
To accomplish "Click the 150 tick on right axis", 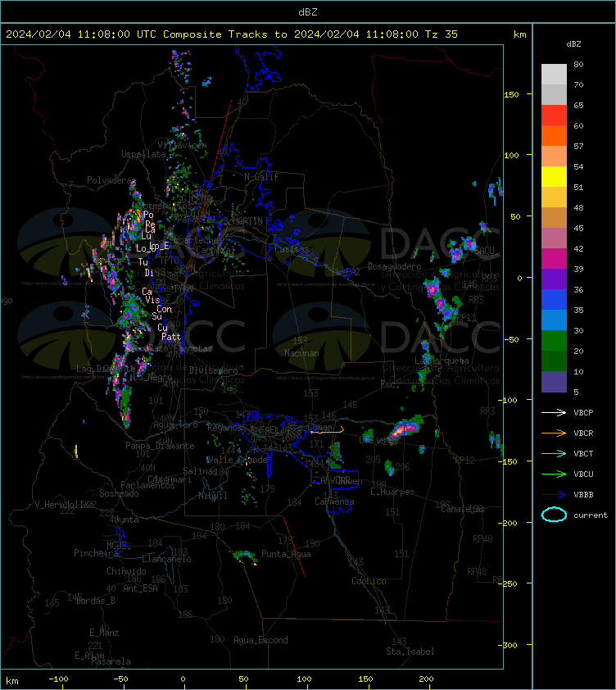I will [x=511, y=94].
